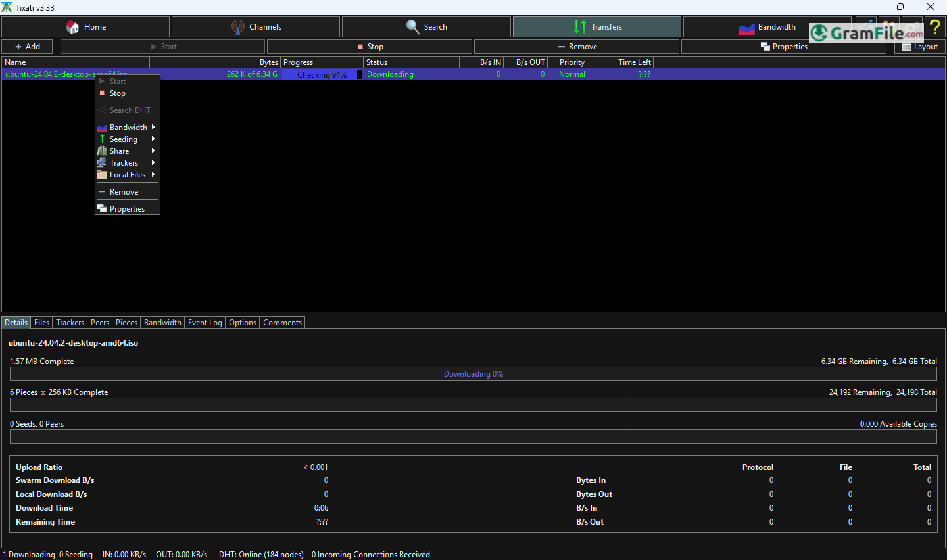The height and width of the screenshot is (560, 947).
Task: Switch to the Peers tab
Action: [100, 323]
